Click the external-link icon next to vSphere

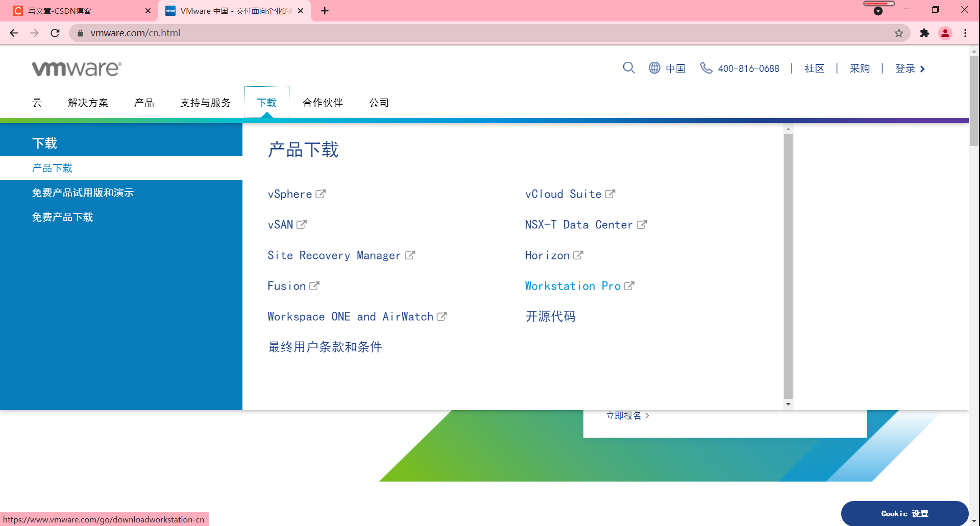321,194
